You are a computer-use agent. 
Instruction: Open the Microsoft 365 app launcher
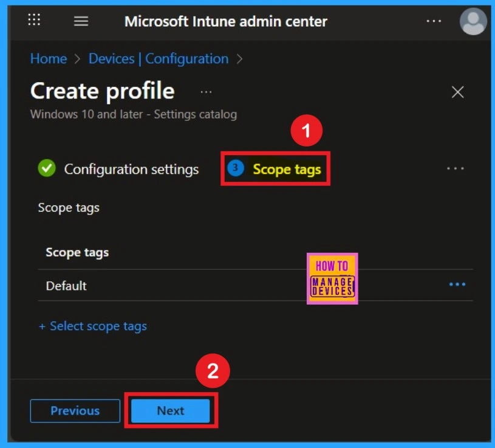click(x=34, y=20)
